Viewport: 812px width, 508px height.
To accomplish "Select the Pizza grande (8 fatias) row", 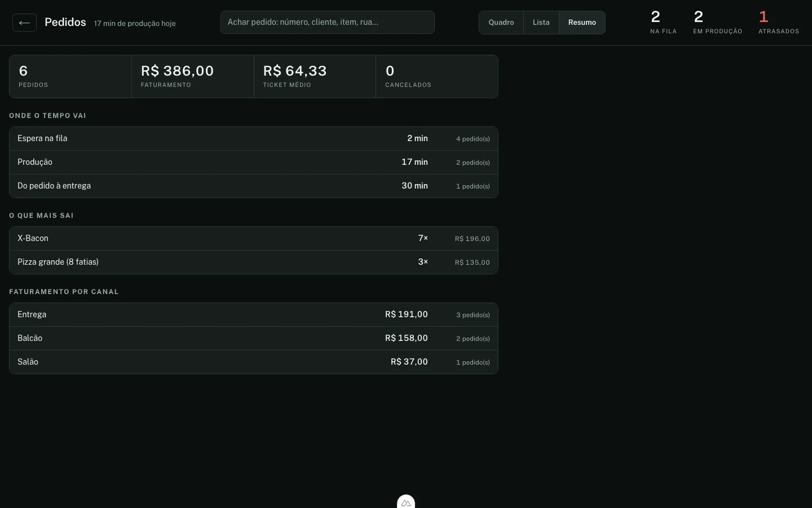I will tap(254, 262).
